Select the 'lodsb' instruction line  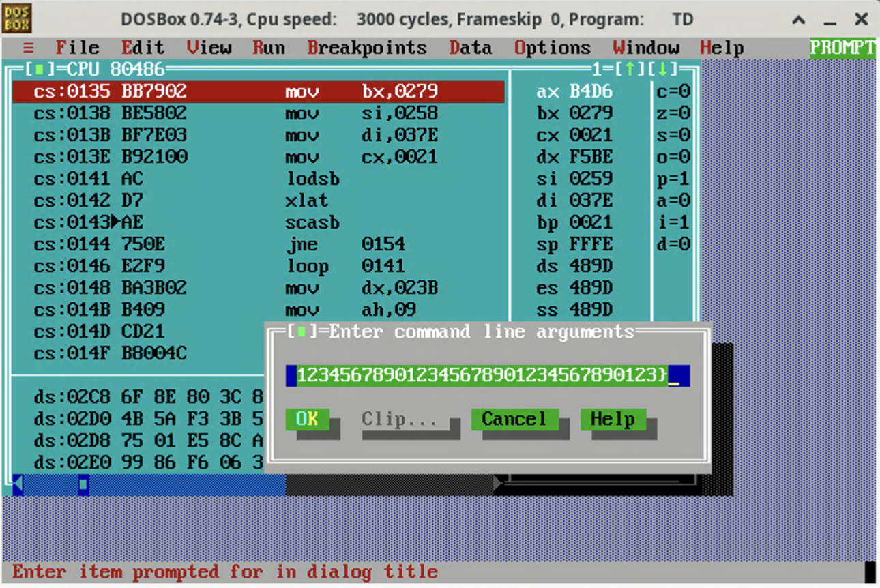tap(259, 179)
